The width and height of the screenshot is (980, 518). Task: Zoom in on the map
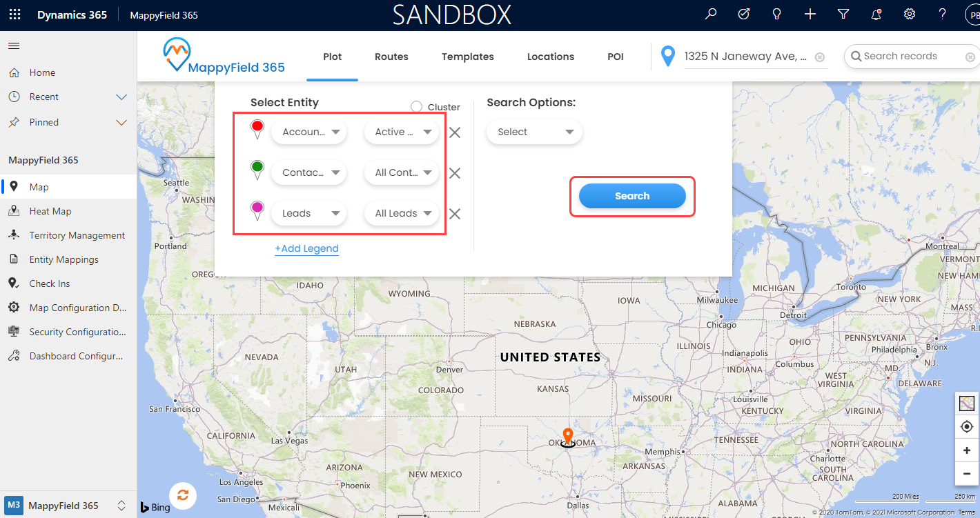pyautogui.click(x=967, y=450)
